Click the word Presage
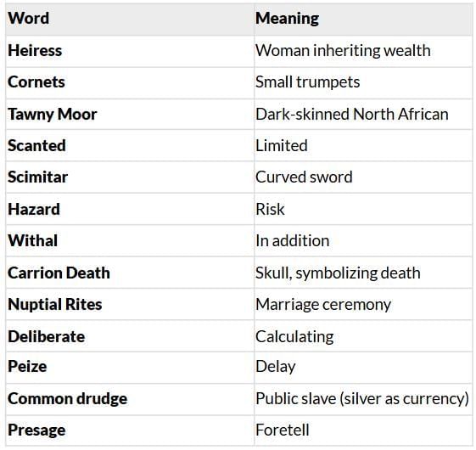Image resolution: width=476 pixels, height=450 pixels. pyautogui.click(x=36, y=430)
